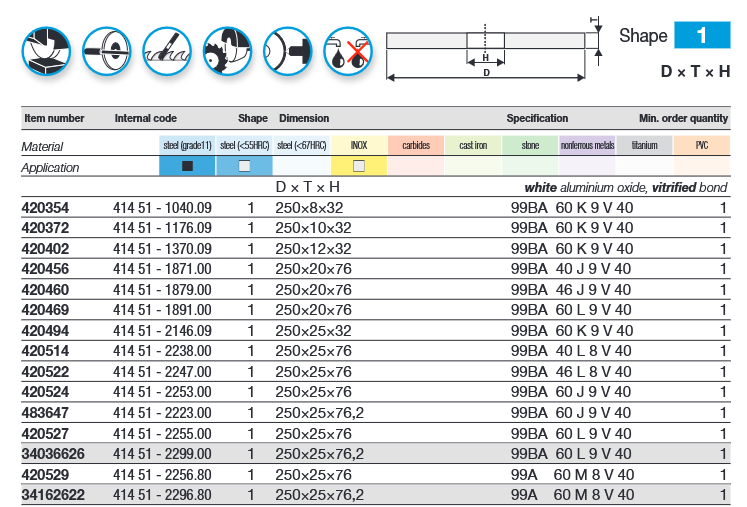Image resolution: width=747 pixels, height=507 pixels.
Task: Click the wheel-on-spindle grinding icon
Action: tap(106, 46)
